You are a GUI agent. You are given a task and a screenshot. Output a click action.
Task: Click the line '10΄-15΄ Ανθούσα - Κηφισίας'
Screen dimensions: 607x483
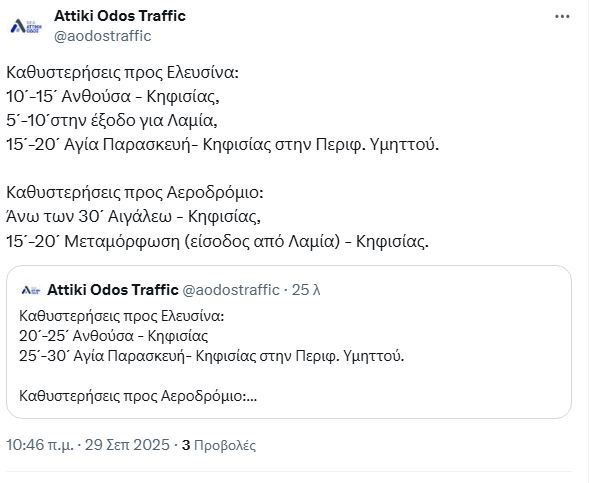click(x=111, y=98)
